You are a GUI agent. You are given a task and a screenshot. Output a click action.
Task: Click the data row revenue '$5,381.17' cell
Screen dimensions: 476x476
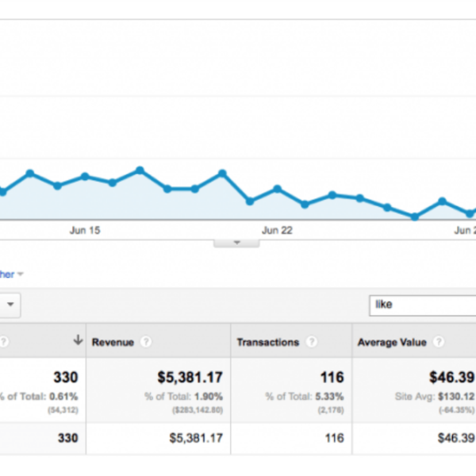click(x=196, y=438)
